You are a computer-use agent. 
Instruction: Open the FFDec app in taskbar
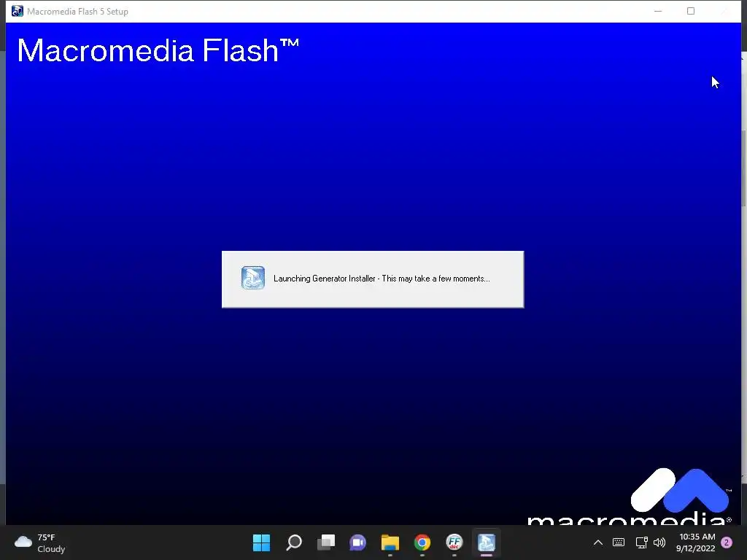[454, 542]
